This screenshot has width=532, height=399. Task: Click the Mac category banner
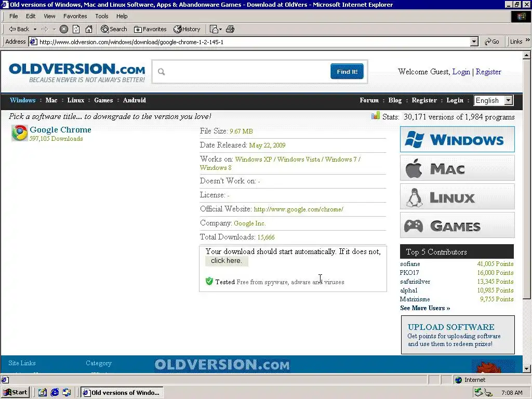pos(457,168)
